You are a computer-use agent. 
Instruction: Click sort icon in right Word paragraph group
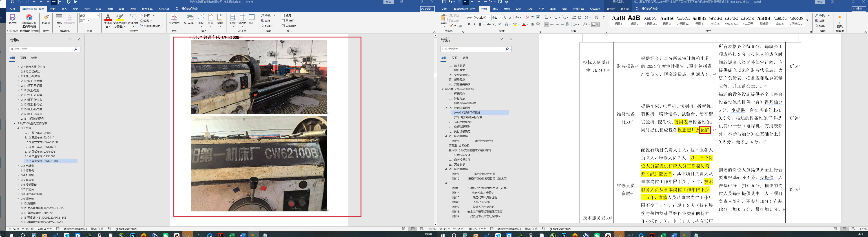pyautogui.click(x=597, y=17)
